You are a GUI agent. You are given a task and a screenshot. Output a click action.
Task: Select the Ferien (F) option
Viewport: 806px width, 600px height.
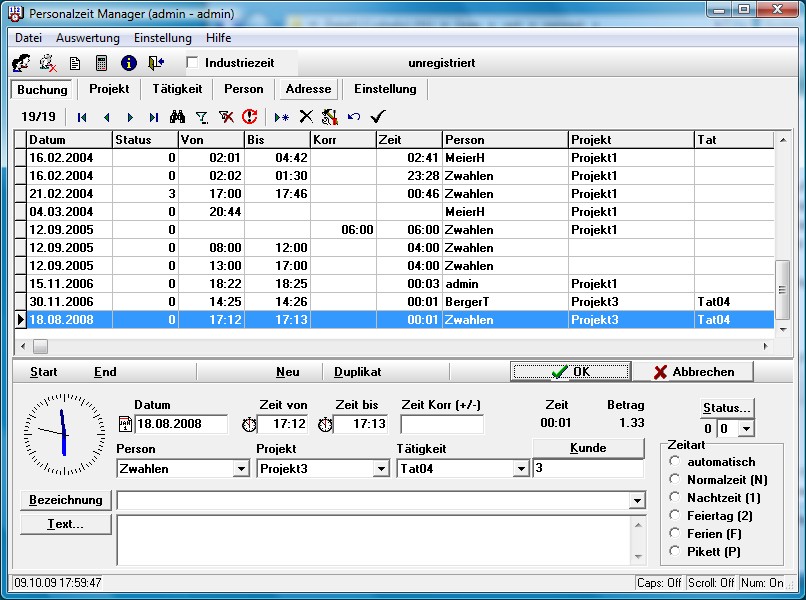tap(674, 533)
